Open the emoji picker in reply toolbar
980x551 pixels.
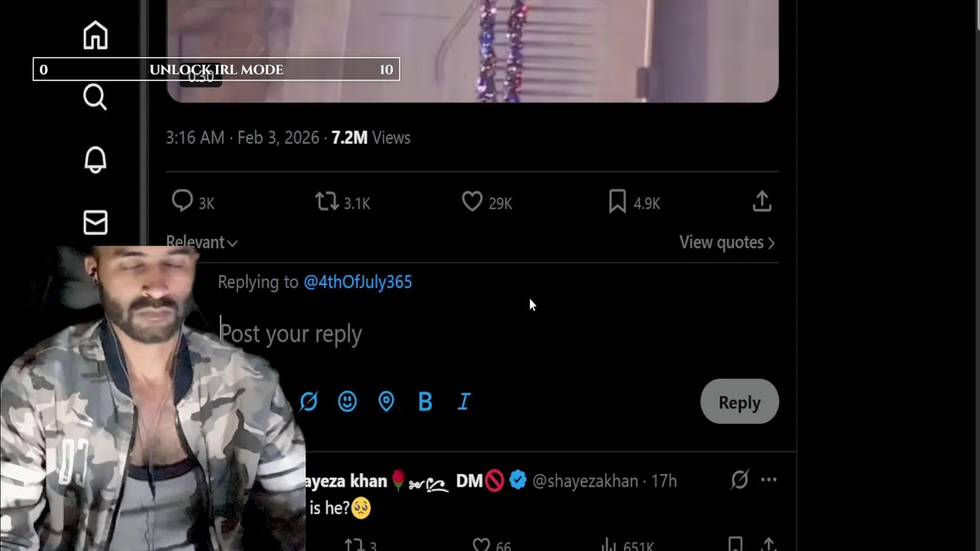pos(348,402)
